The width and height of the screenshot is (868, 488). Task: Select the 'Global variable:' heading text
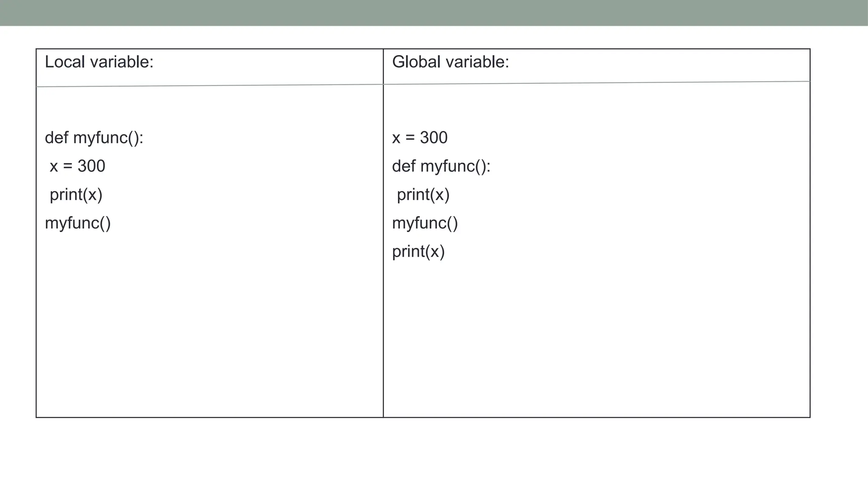[451, 62]
